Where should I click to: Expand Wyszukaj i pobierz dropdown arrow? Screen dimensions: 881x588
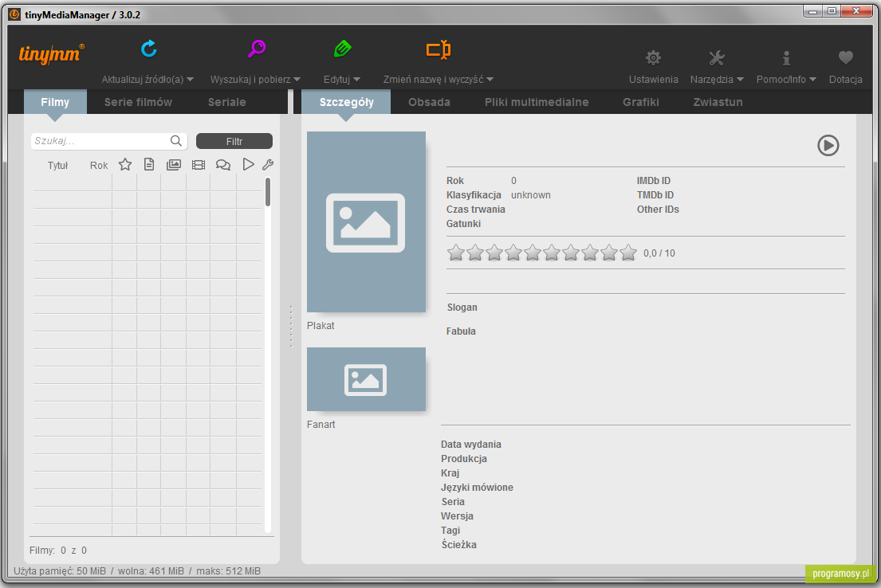coord(297,80)
